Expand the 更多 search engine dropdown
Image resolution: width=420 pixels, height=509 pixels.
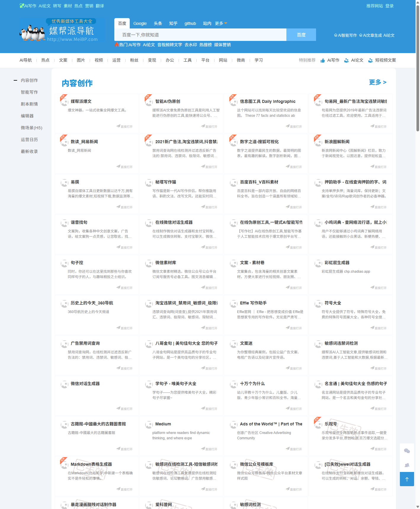221,23
